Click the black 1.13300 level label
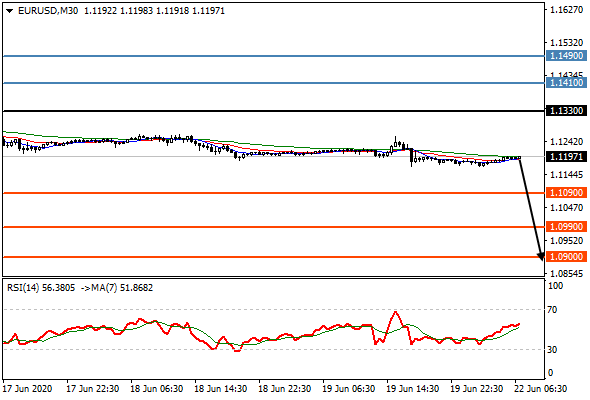 coord(566,111)
